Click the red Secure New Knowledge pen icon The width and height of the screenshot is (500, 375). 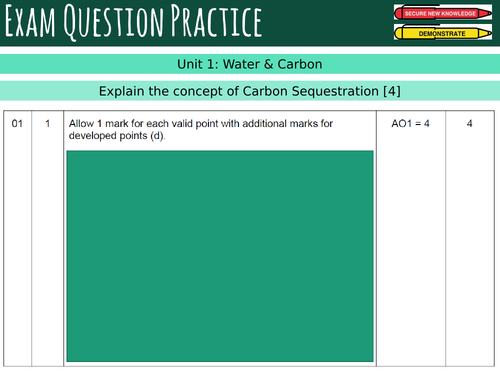443,13
